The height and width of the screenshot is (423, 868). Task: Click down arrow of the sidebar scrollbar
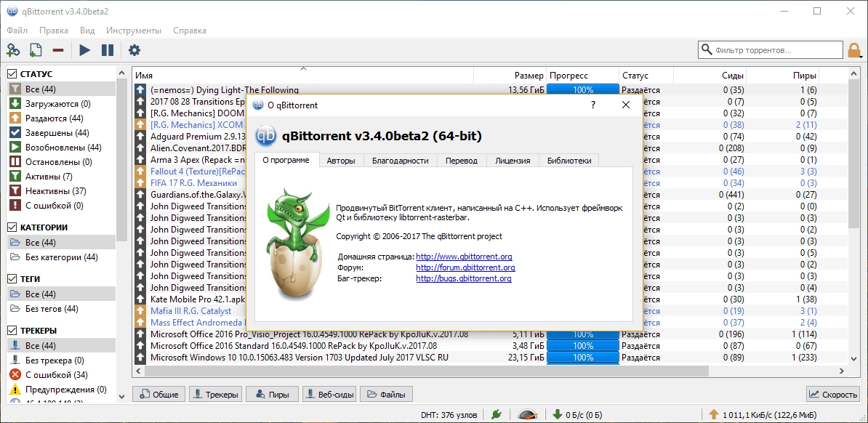[x=122, y=396]
